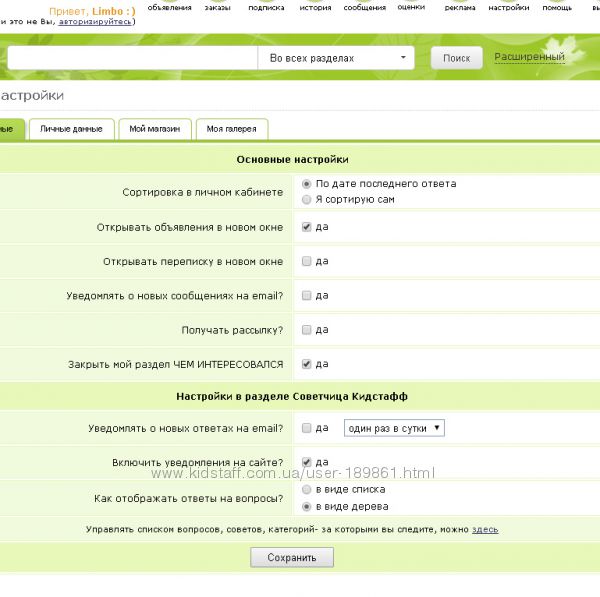Switch to the 'Личные данные' tab
Screen dimensions: 600x597
[x=71, y=129]
